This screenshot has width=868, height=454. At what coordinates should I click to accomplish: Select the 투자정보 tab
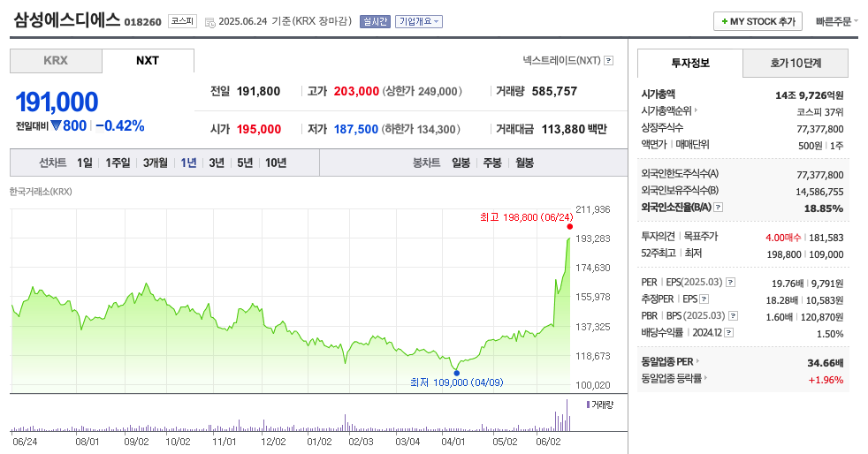[x=689, y=63]
